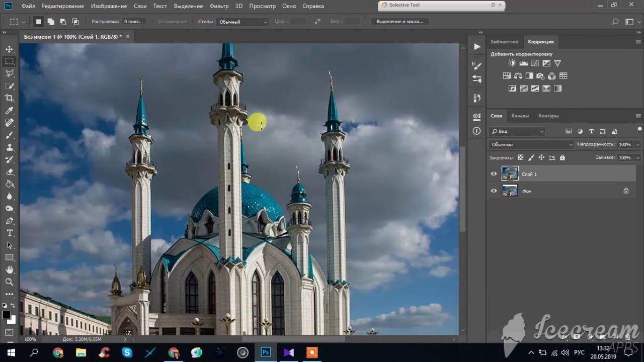The height and width of the screenshot is (362, 644).
Task: Hide the Фон layer
Action: (494, 191)
